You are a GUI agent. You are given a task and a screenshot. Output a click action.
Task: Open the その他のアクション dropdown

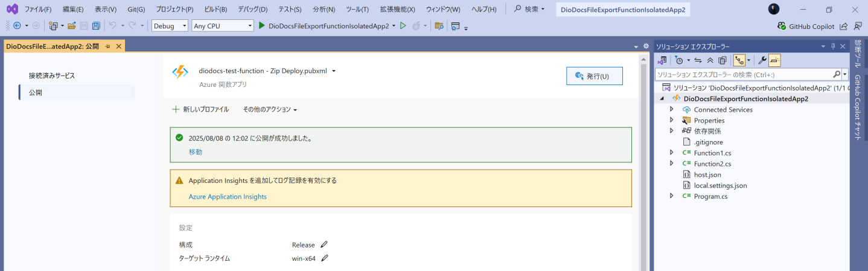click(270, 109)
